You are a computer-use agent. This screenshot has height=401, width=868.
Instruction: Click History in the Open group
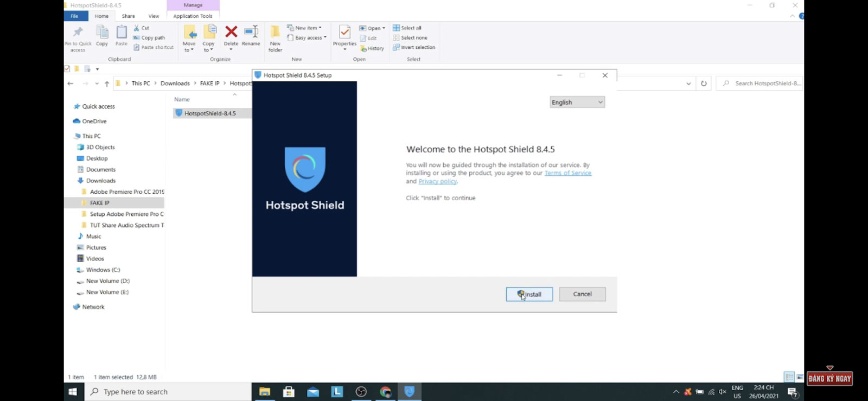click(x=372, y=48)
